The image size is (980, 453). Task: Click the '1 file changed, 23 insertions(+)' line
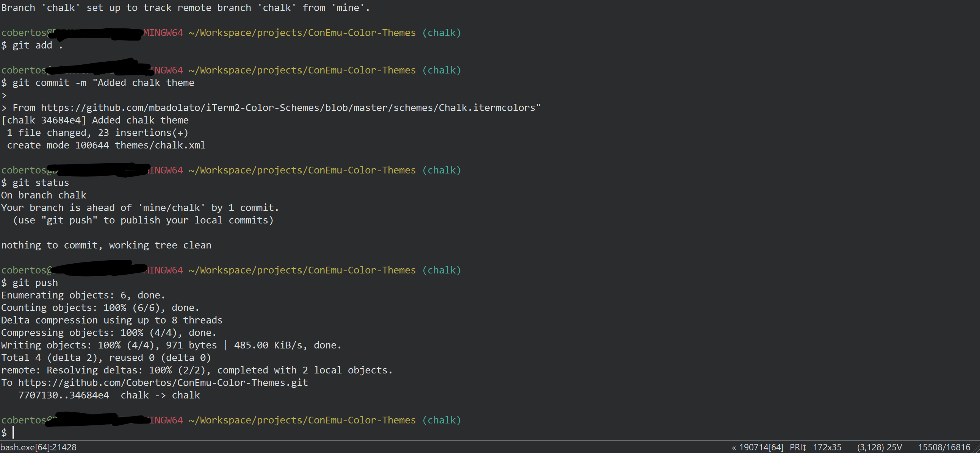97,133
